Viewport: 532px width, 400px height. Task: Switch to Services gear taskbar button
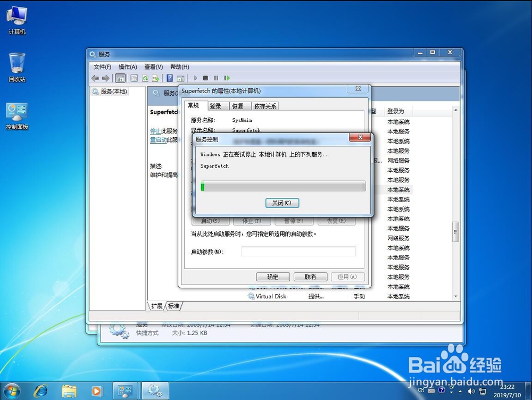(x=155, y=391)
